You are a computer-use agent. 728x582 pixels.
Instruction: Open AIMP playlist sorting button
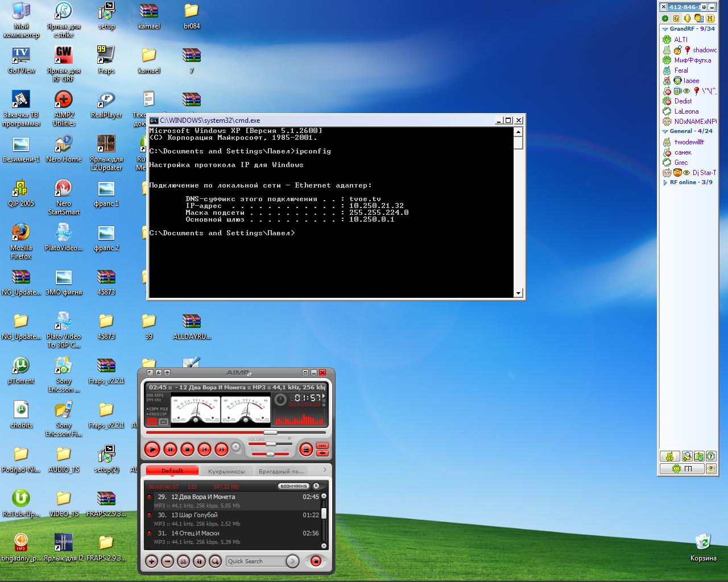pos(183,561)
